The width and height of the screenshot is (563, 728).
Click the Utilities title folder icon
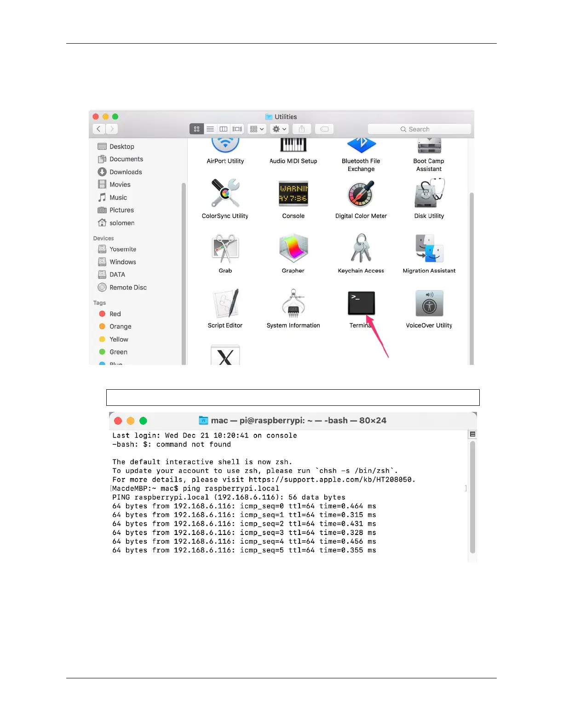point(269,117)
